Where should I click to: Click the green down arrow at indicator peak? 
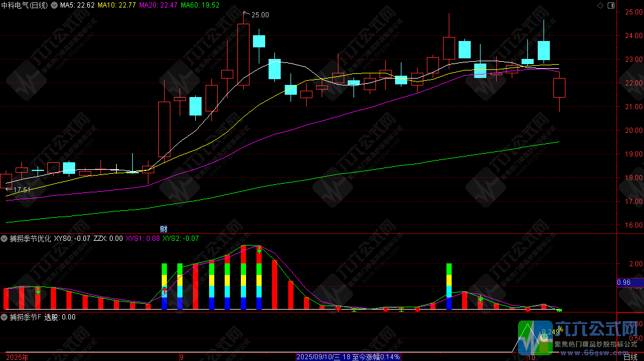[x=259, y=250]
